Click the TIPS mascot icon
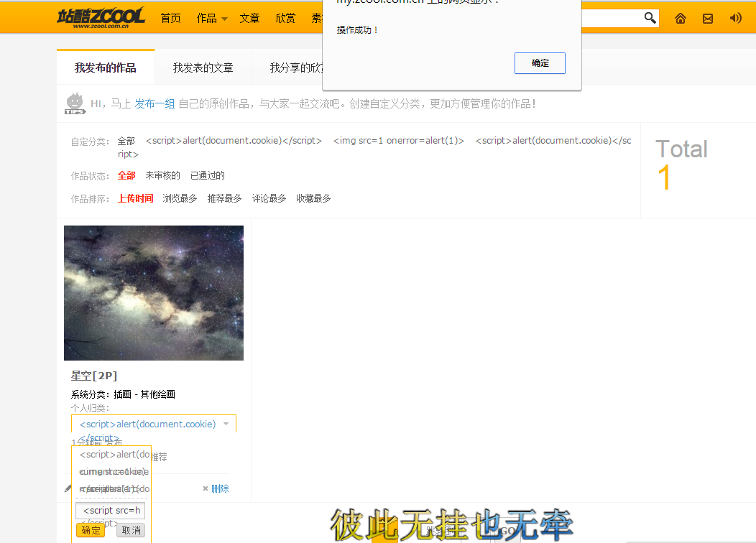The width and height of the screenshot is (756, 543). [x=75, y=103]
